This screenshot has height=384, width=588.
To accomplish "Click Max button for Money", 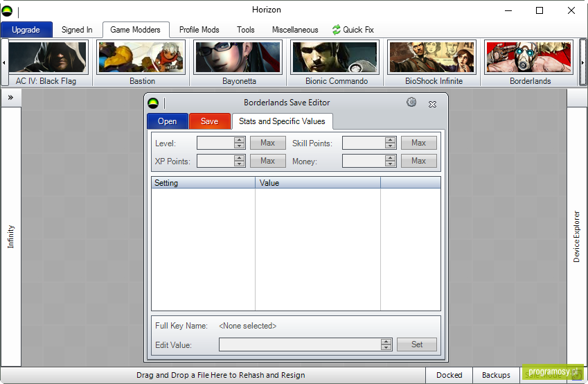I will click(x=419, y=161).
